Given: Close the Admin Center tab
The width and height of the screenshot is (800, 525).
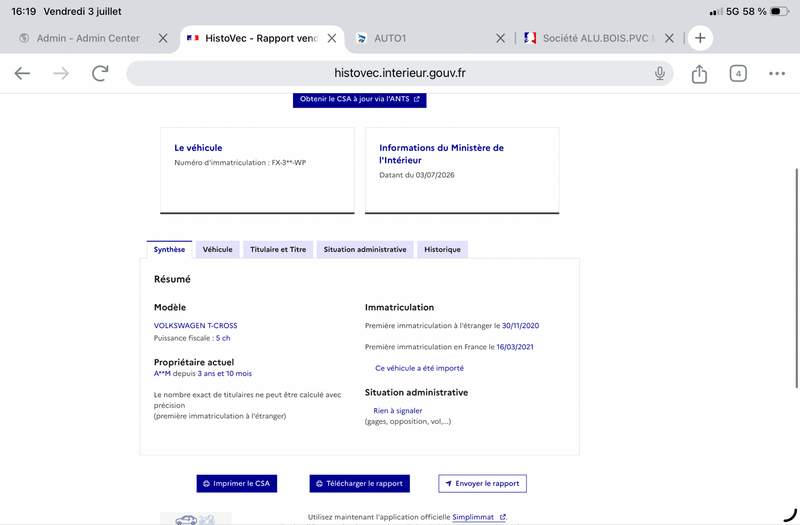Looking at the screenshot, I should [163, 38].
